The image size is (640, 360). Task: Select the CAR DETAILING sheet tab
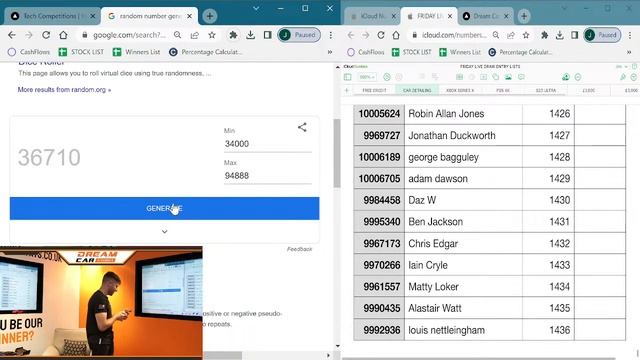(417, 90)
